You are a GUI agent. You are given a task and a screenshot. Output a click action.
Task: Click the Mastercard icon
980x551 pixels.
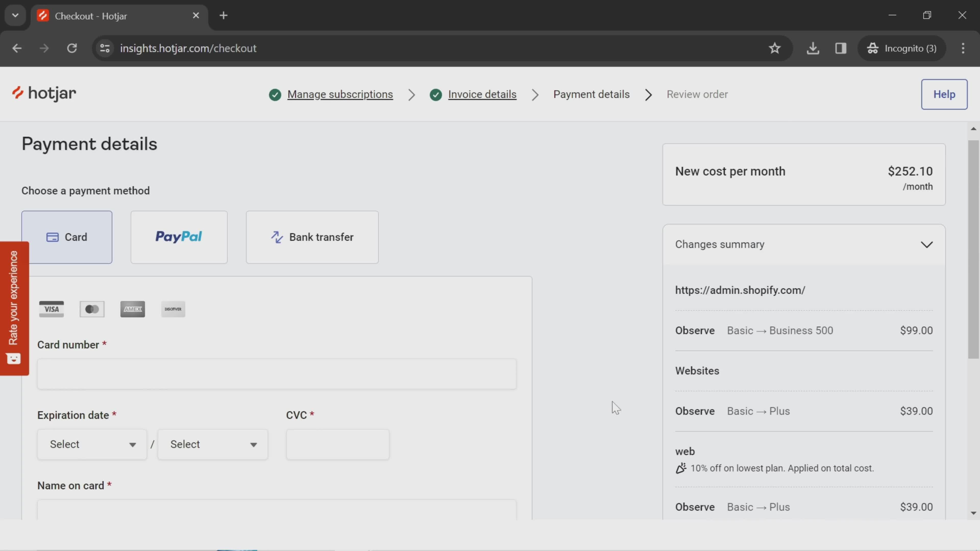[92, 309]
